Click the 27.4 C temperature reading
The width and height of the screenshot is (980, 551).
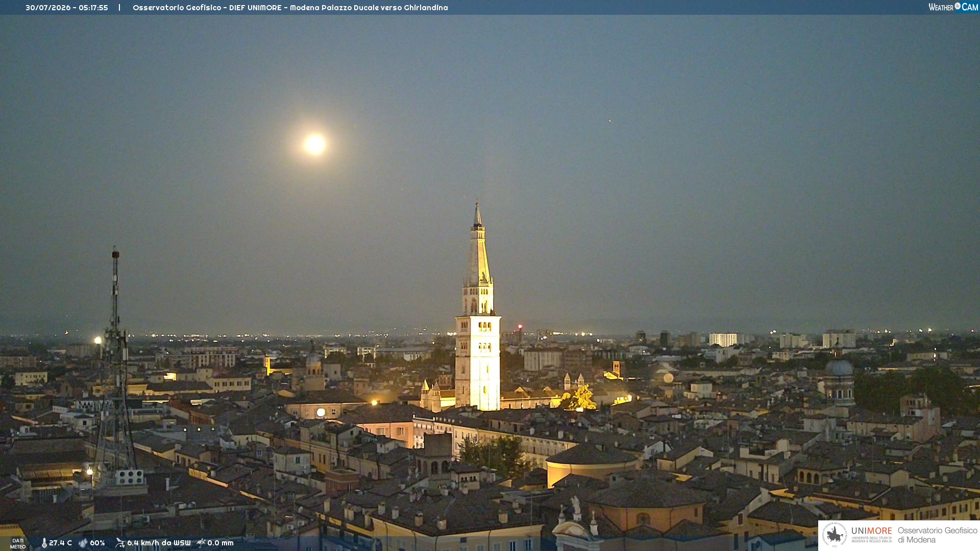pyautogui.click(x=60, y=543)
